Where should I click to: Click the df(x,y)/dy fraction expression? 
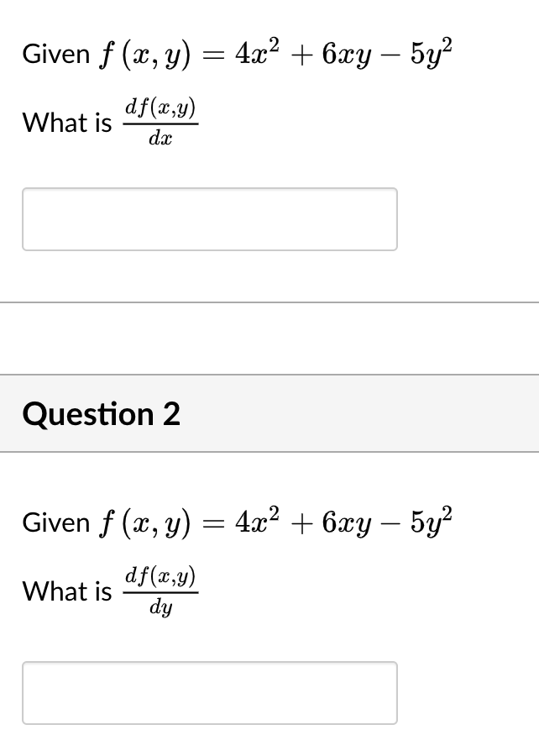(x=160, y=590)
